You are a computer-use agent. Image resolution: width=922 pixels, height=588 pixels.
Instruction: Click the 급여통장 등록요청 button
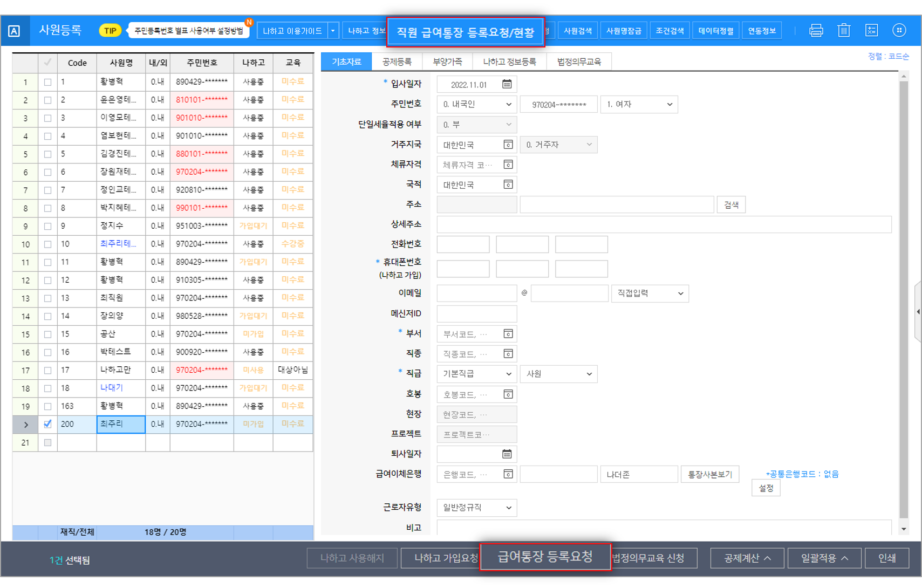[x=545, y=557]
